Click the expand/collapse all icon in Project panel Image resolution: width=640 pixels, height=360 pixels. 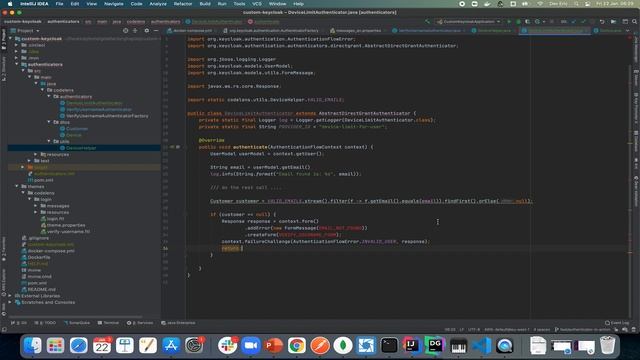135,31
